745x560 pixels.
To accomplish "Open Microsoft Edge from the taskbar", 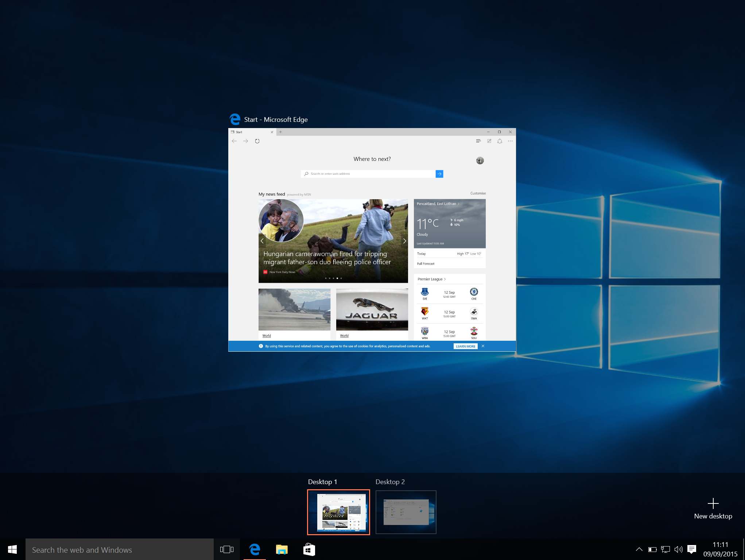I will click(x=255, y=549).
